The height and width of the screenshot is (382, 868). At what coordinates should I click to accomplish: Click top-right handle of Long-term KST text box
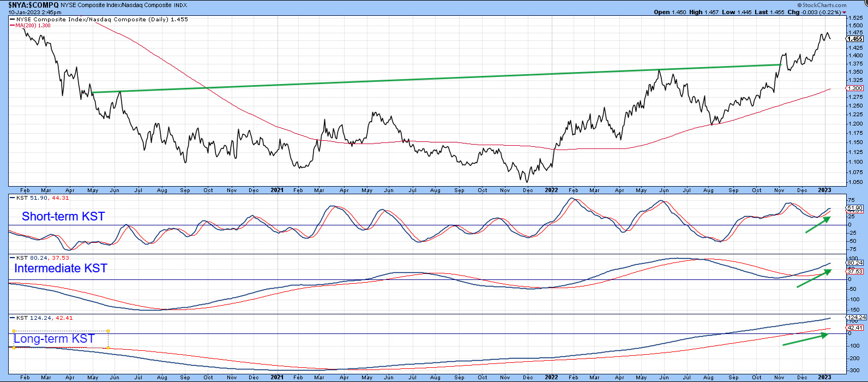pyautogui.click(x=108, y=331)
